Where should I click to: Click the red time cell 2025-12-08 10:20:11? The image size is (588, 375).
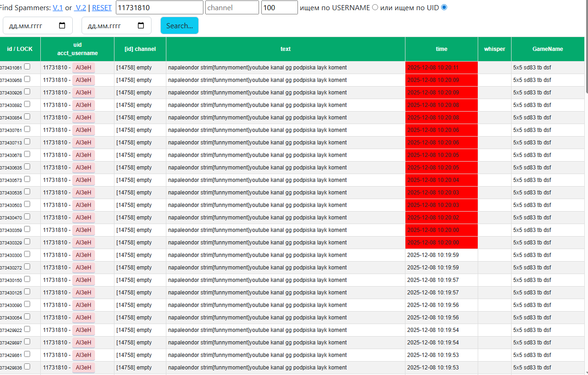[x=442, y=68]
